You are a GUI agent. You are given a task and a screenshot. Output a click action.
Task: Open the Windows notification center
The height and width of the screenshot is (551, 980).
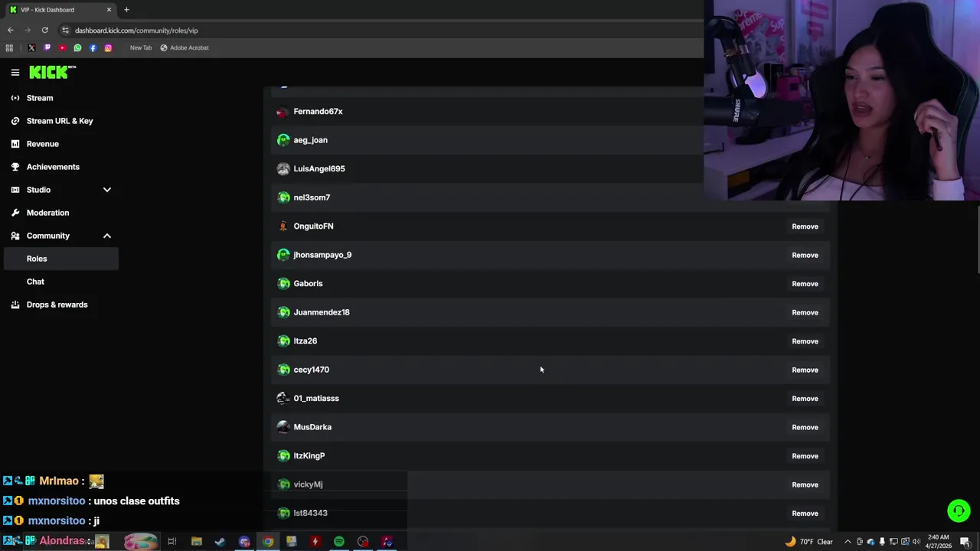[965, 542]
